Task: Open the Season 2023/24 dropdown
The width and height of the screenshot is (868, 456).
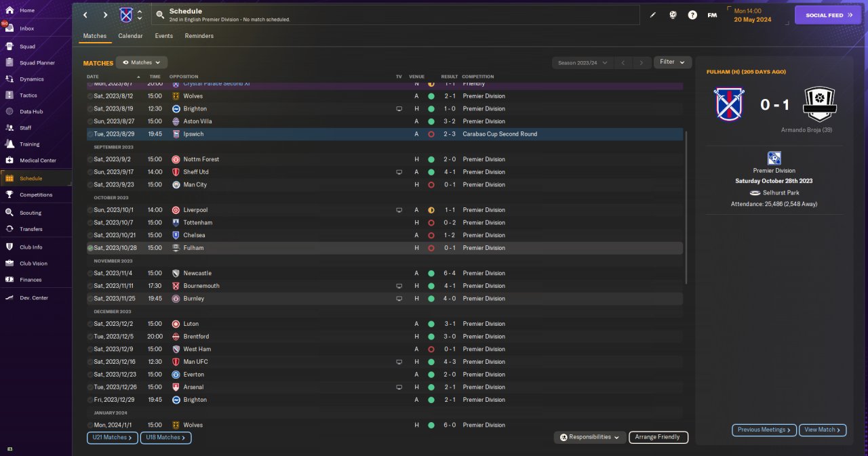Action: [x=581, y=62]
